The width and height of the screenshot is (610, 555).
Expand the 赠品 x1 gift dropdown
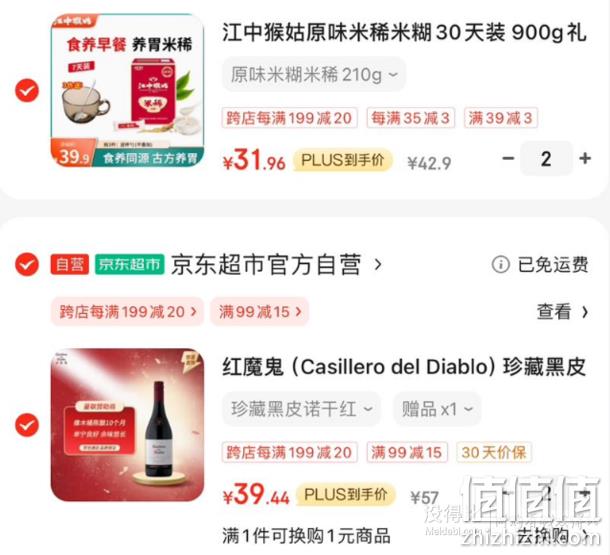click(x=437, y=409)
